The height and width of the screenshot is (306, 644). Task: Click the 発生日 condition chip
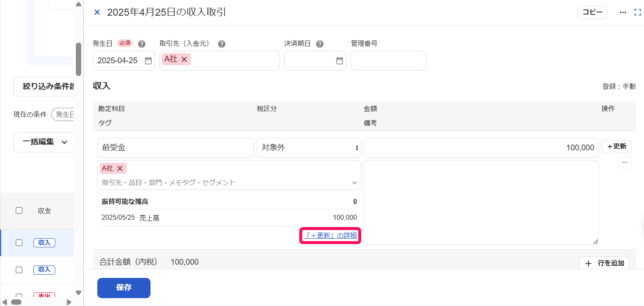click(63, 114)
